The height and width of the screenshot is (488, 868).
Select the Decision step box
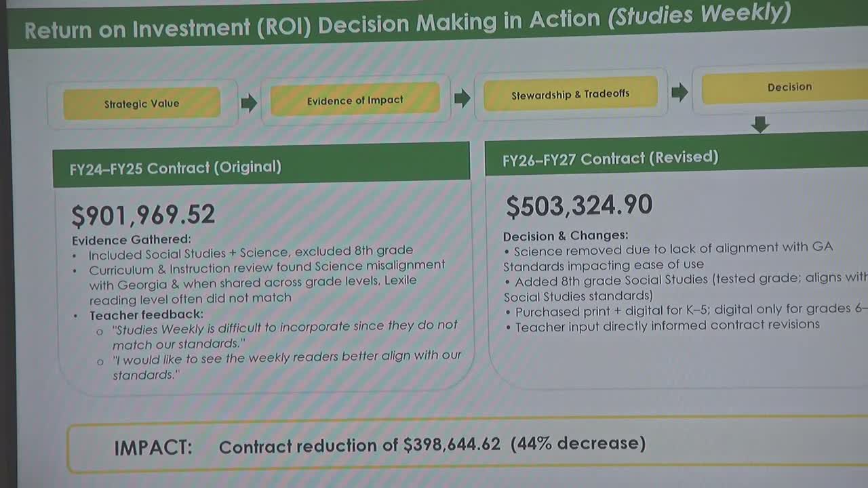[789, 87]
